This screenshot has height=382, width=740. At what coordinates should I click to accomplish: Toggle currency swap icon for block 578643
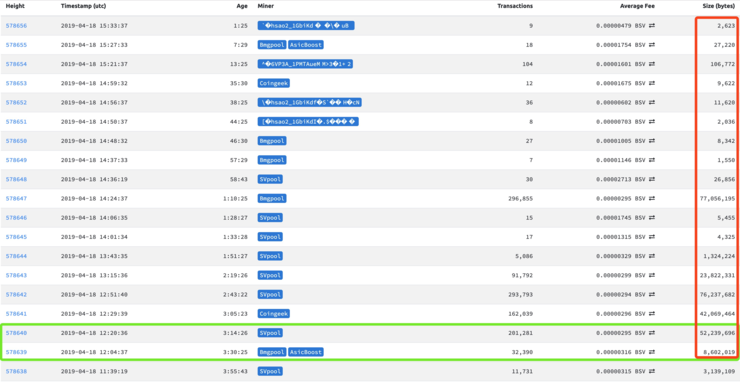coord(652,275)
